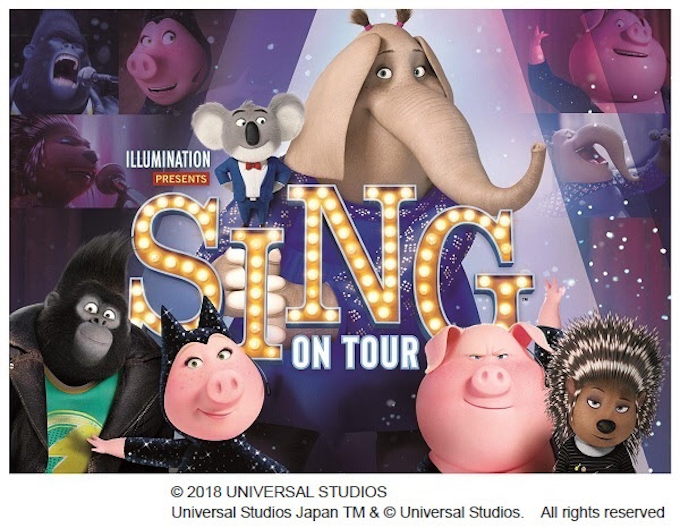Click the koala's red bow tie

coord(253,166)
